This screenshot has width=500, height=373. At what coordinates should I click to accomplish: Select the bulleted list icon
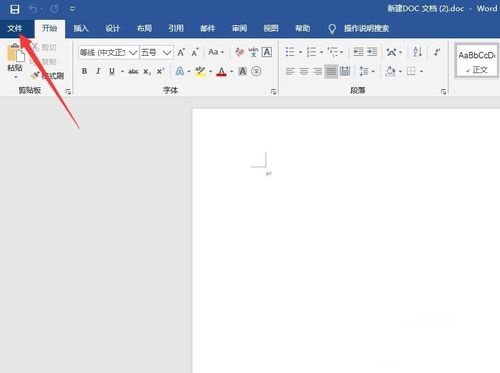point(290,52)
